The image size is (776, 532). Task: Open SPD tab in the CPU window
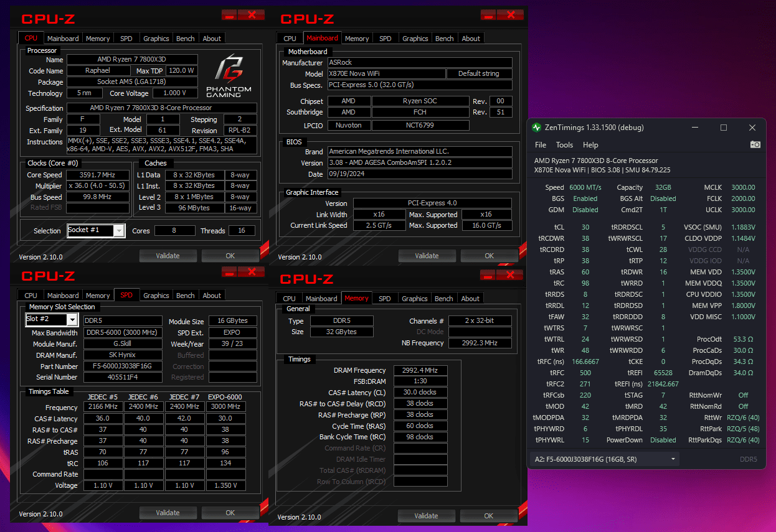[x=126, y=39]
